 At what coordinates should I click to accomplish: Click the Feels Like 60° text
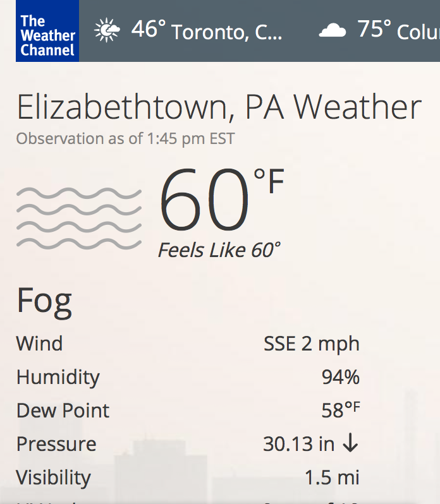point(219,251)
